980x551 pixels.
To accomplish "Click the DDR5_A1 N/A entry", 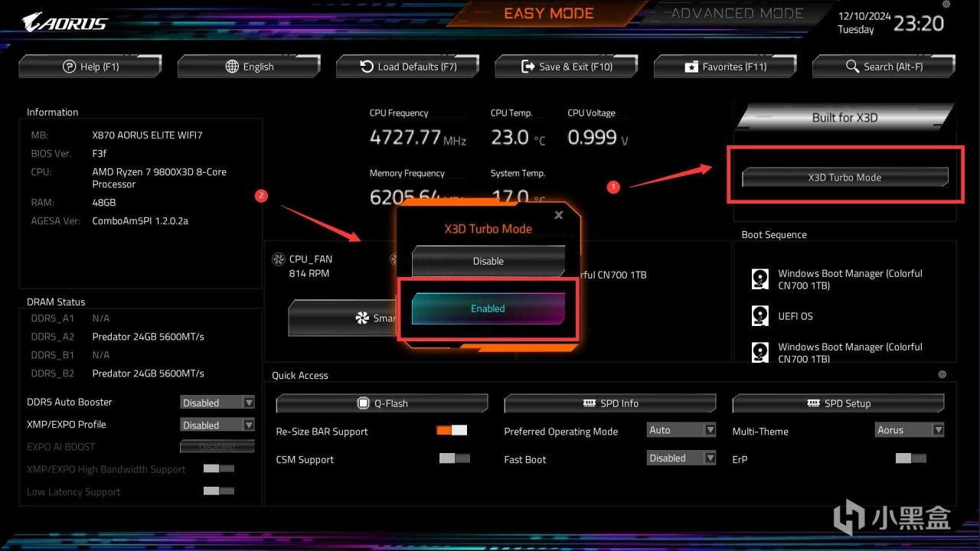I will point(101,318).
